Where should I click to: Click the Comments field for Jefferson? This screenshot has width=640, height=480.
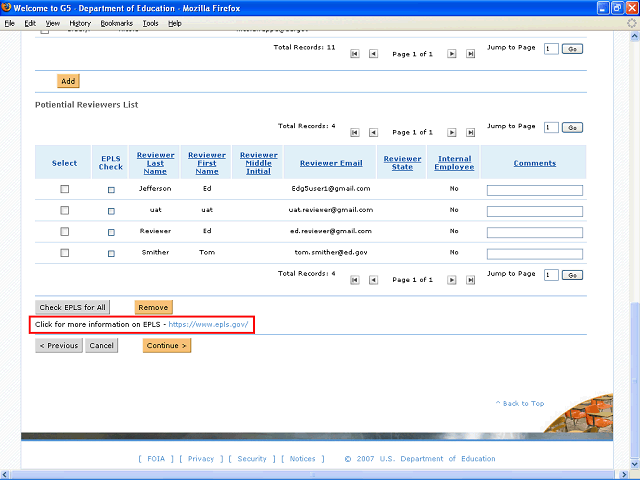(534, 190)
